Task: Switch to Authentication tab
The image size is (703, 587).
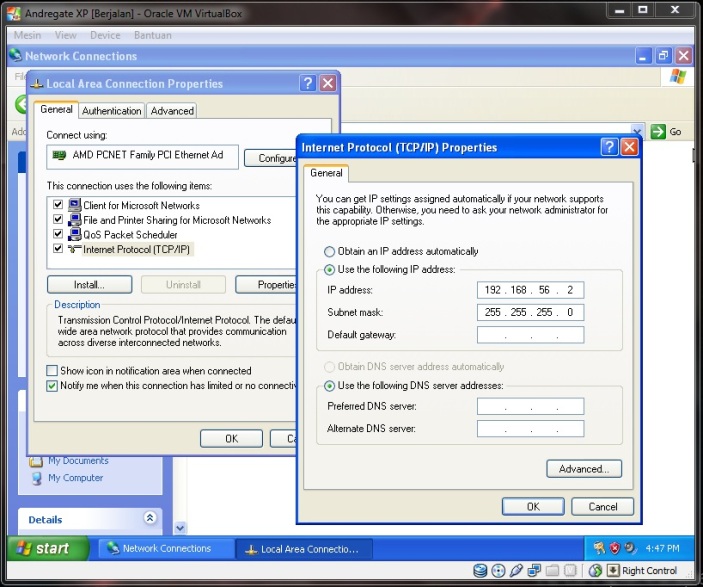Action: (x=111, y=111)
